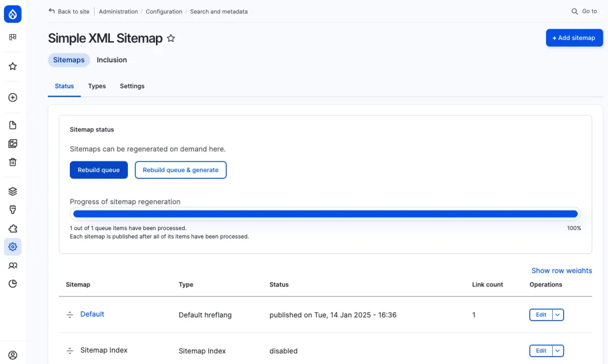Toggle the favorite star beside Simple XML Sitemap
The height and width of the screenshot is (364, 608).
171,38
